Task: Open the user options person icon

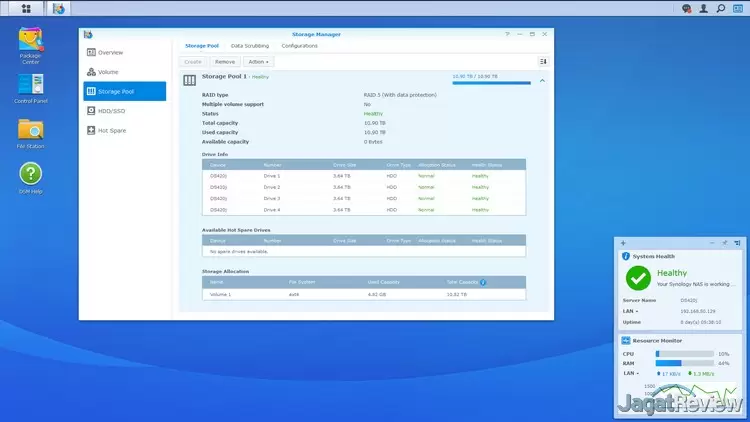Action: point(704,8)
